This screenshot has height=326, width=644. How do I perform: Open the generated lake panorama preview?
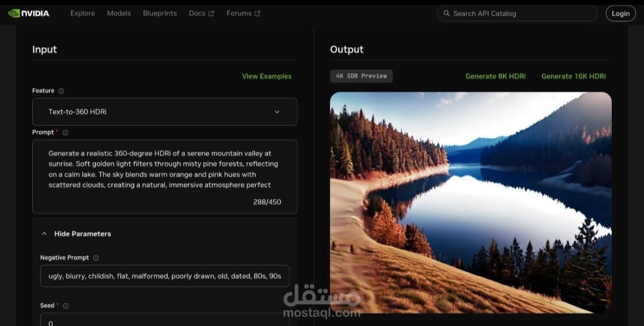(471, 203)
